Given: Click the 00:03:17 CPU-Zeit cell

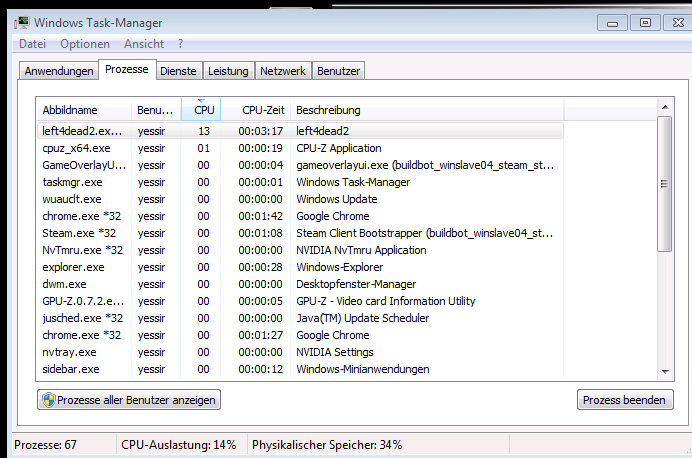Looking at the screenshot, I should [x=261, y=131].
